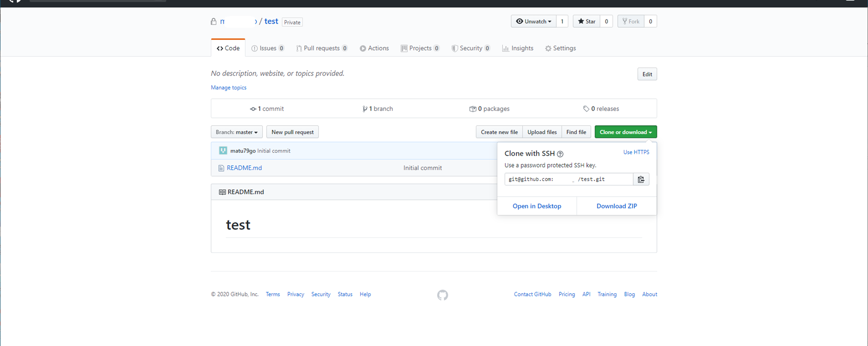This screenshot has height=346, width=868.
Task: Click Find file button
Action: [x=576, y=132]
